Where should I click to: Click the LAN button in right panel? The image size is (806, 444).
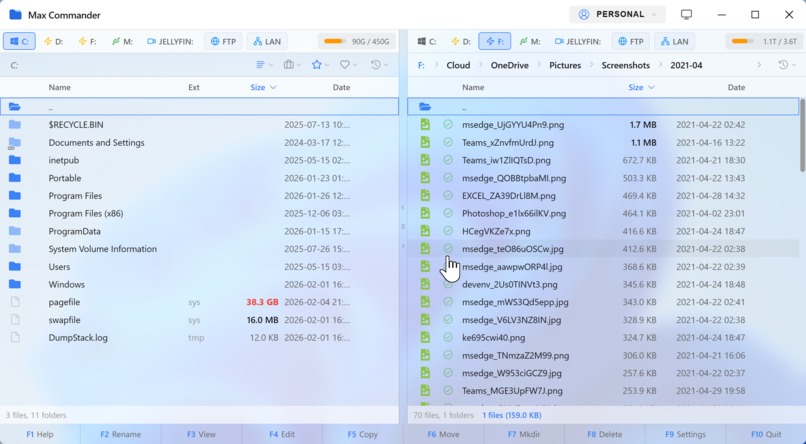(674, 41)
